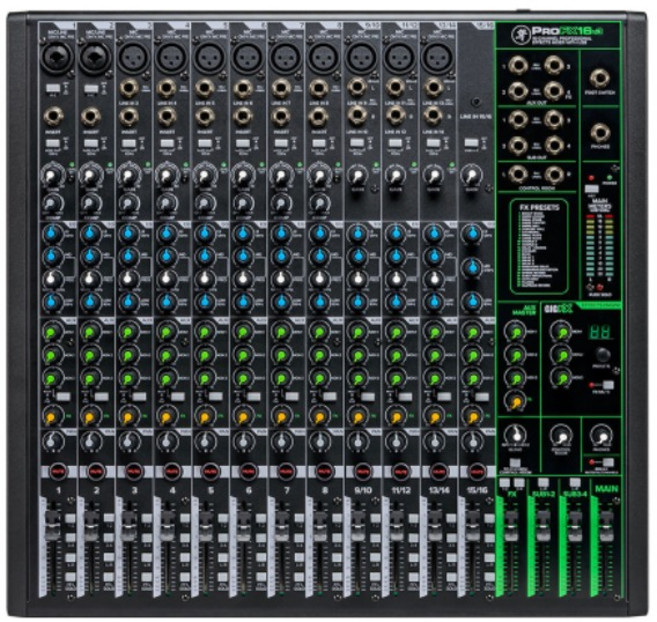Mute stereo channel 9/10
The width and height of the screenshot is (657, 622).
pyautogui.click(x=362, y=472)
